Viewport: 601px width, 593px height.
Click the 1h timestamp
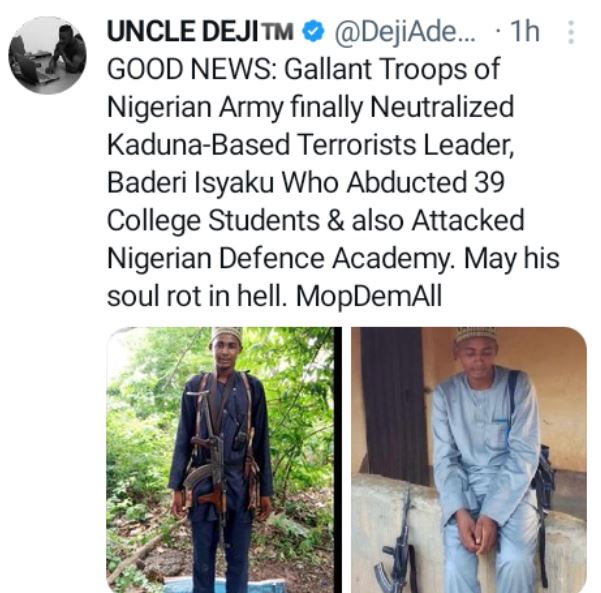click(x=524, y=33)
